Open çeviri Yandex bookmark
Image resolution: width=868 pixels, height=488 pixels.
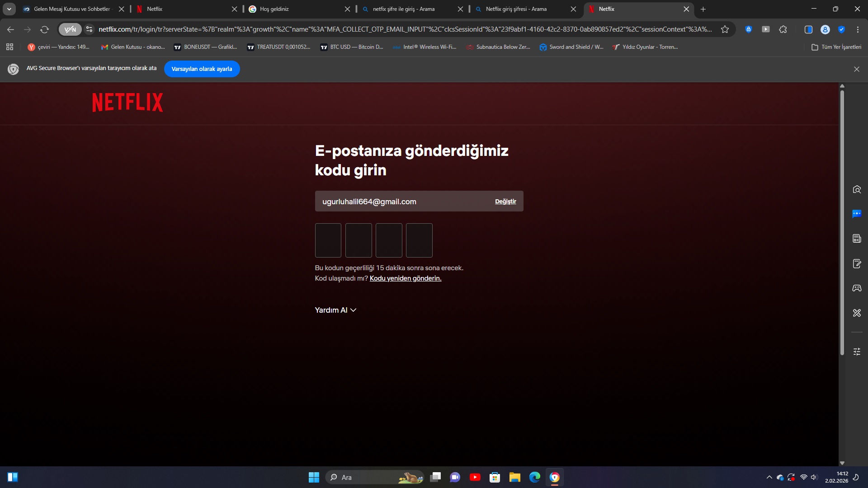pos(58,47)
